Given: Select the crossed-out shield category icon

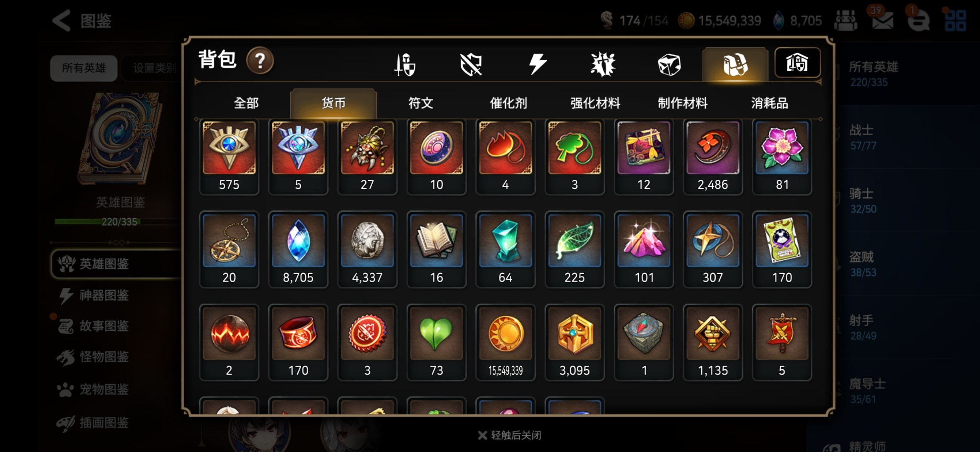Looking at the screenshot, I should pyautogui.click(x=471, y=64).
